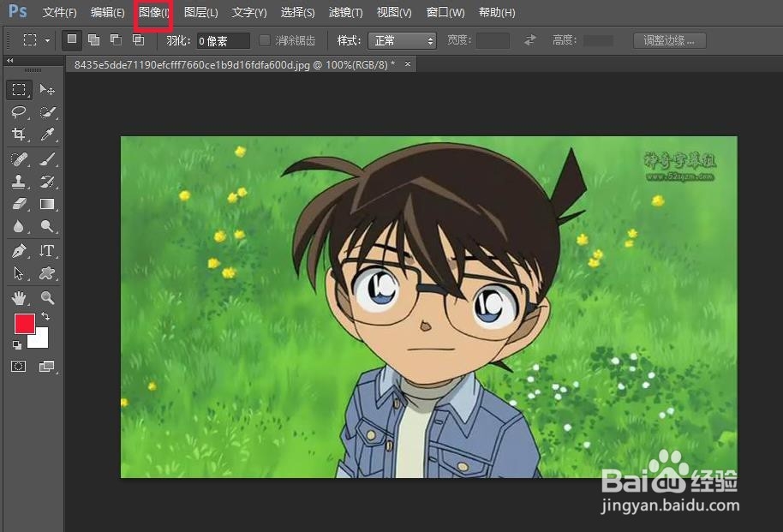
Task: Toggle the 消除锯齿 anti-alias checkbox
Action: point(265,40)
